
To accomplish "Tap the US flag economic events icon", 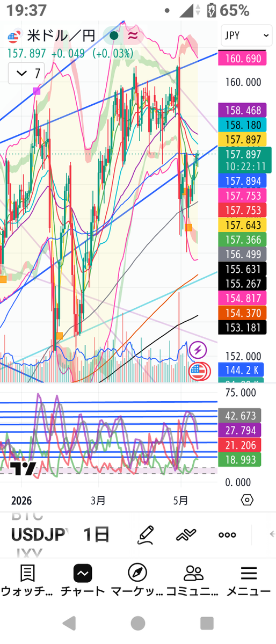I will point(199,371).
